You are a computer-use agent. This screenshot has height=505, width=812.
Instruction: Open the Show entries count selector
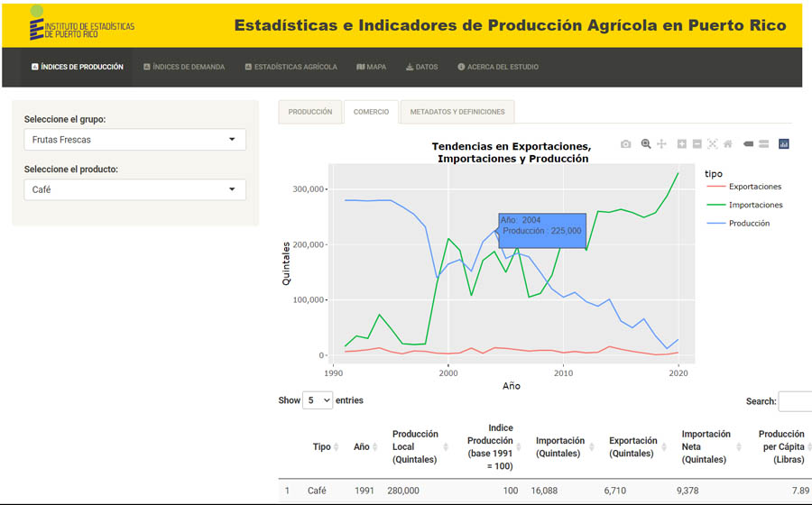point(318,400)
